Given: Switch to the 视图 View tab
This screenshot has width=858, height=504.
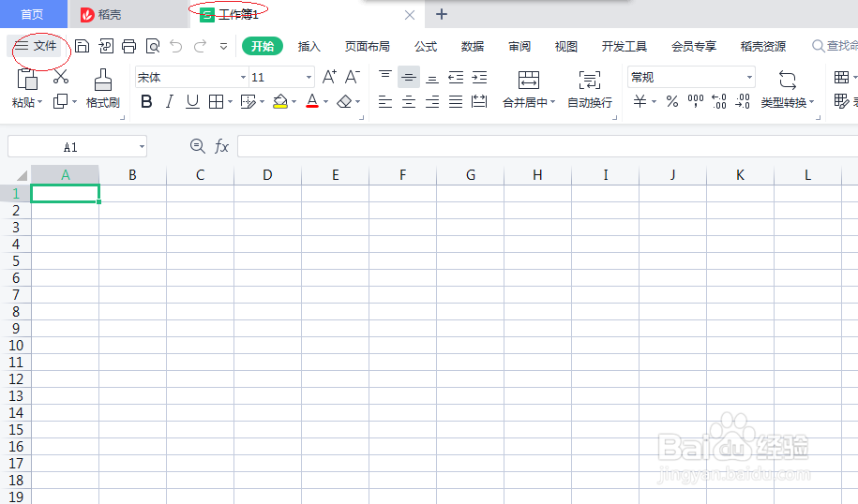Looking at the screenshot, I should 565,47.
